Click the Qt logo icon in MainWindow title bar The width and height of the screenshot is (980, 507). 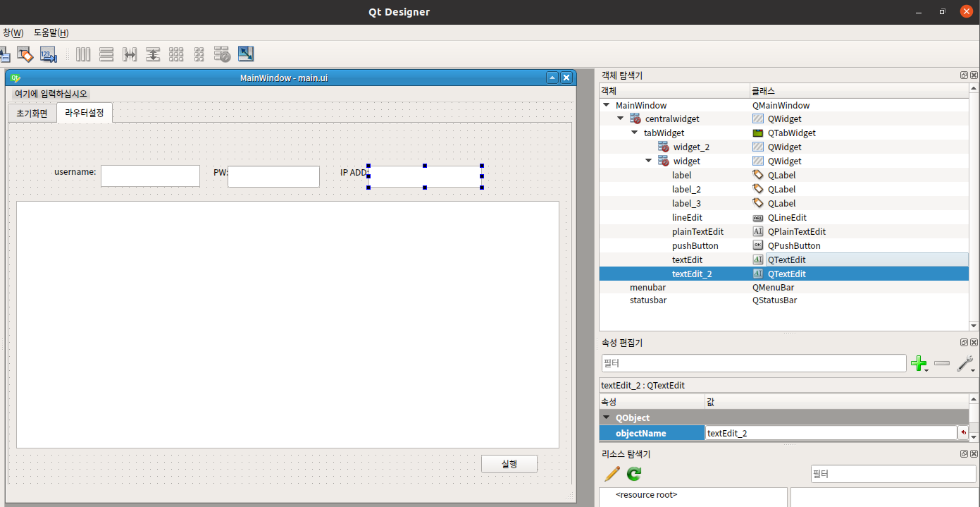[x=15, y=78]
